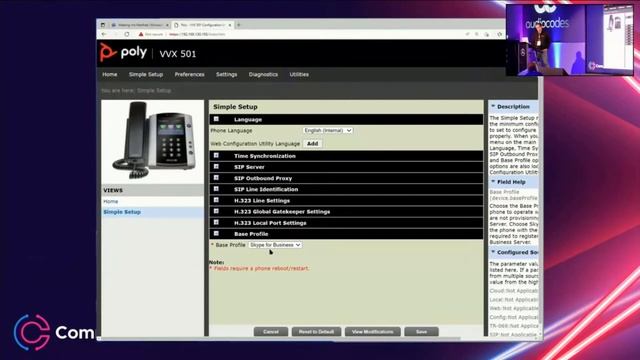The image size is (640, 360).
Task: Open a new browser tab with plus icon
Action: [239, 25]
